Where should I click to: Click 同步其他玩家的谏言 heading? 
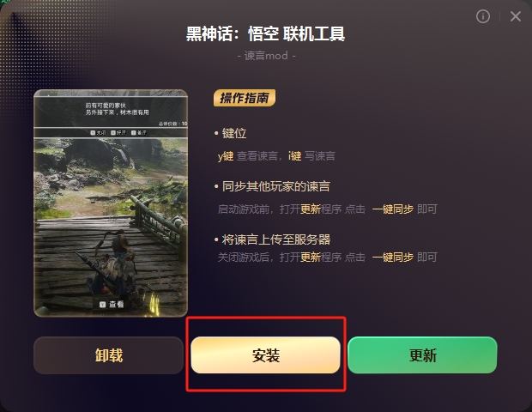click(275, 186)
